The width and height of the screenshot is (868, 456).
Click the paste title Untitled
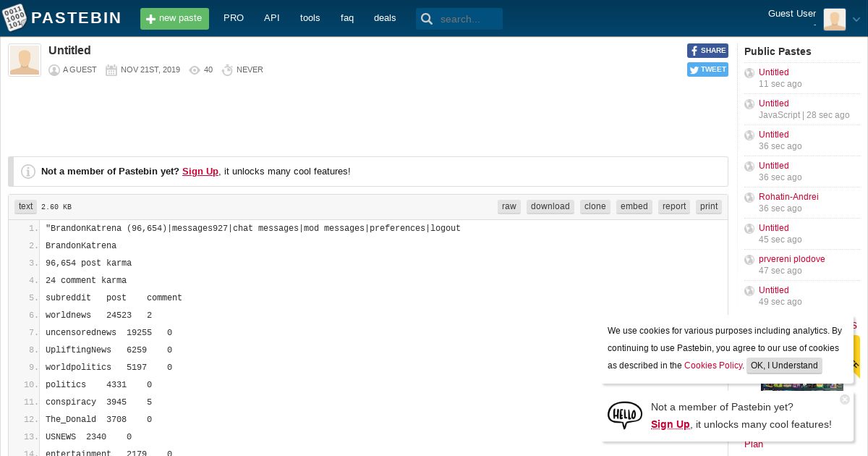coord(69,51)
